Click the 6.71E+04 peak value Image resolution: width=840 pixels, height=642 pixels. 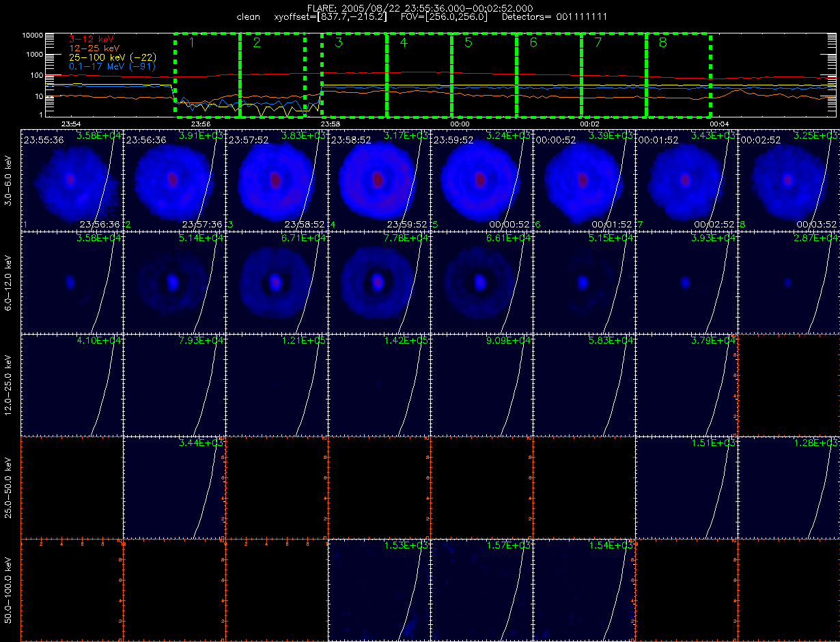(304, 238)
